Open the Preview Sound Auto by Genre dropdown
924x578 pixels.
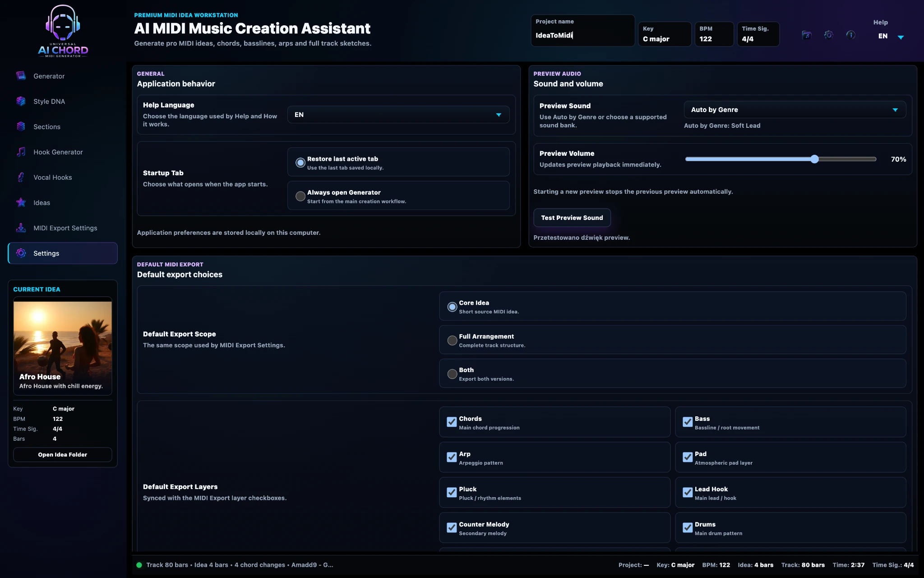(x=795, y=110)
